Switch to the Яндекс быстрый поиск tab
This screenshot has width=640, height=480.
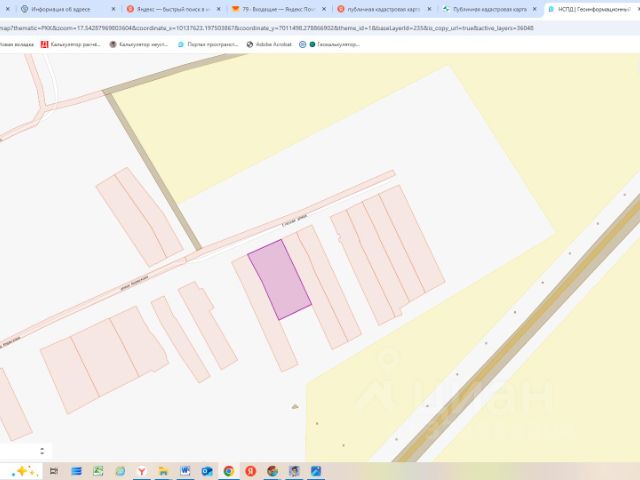pos(167,9)
